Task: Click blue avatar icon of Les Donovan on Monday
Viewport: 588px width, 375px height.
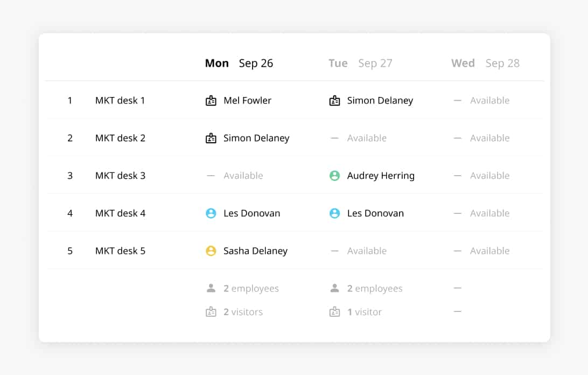Action: (x=211, y=213)
